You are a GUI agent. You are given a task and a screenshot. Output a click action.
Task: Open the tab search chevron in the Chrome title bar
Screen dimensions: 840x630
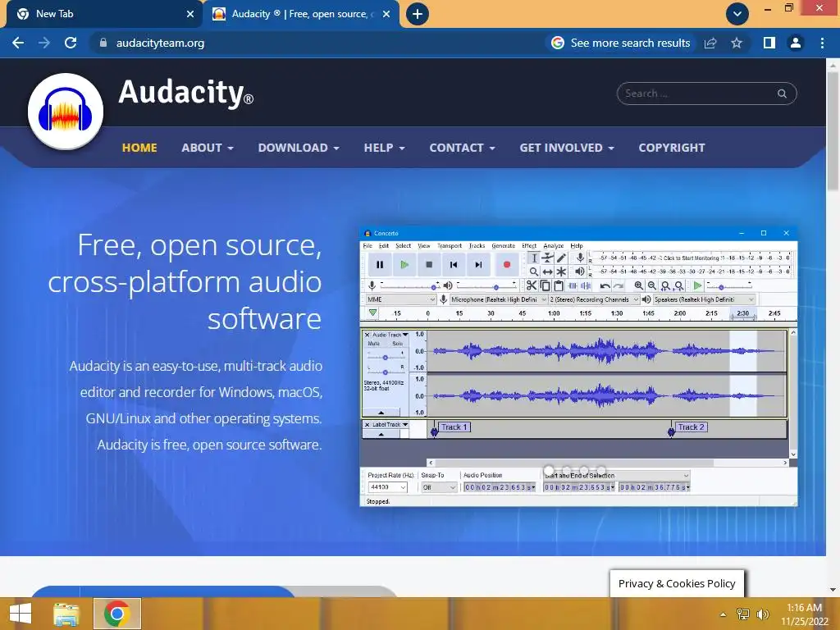tap(737, 14)
